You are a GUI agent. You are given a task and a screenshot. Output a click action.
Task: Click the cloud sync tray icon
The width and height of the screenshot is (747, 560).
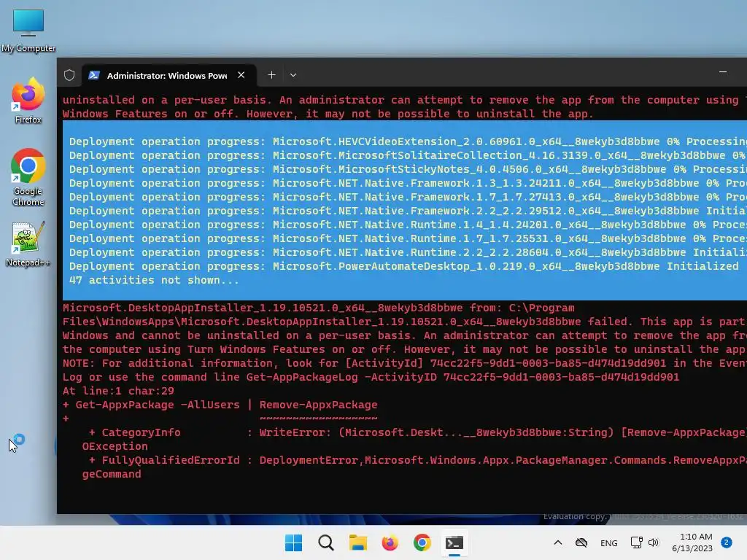pyautogui.click(x=581, y=542)
